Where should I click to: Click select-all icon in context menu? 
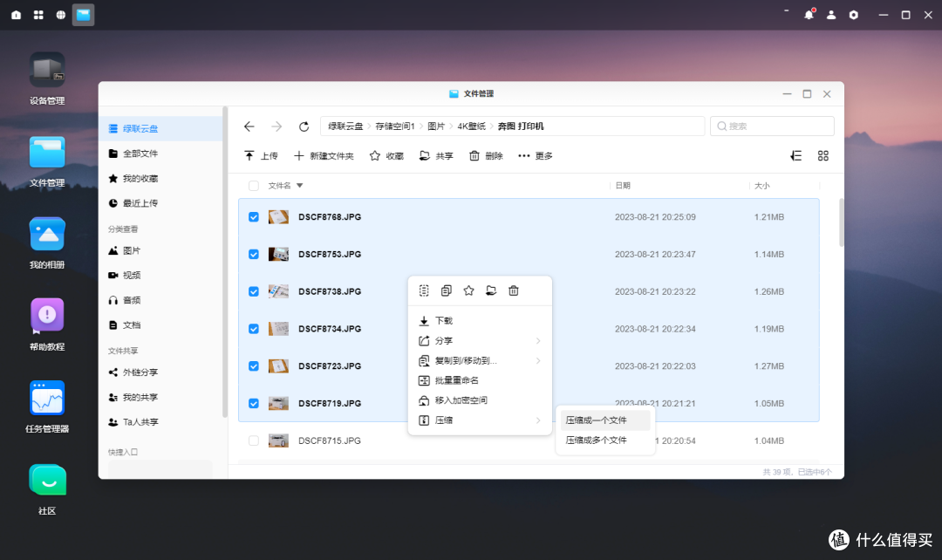point(424,290)
